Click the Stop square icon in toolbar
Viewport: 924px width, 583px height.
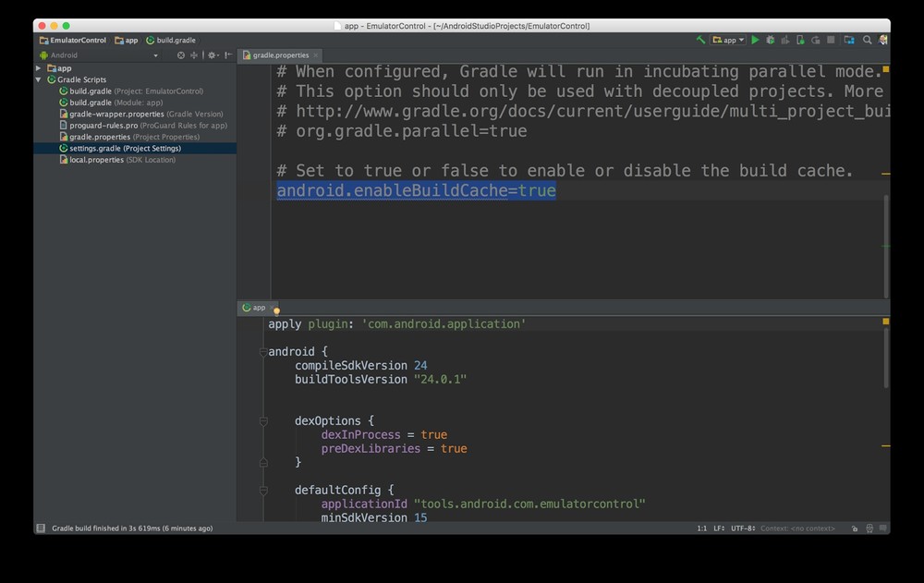831,41
